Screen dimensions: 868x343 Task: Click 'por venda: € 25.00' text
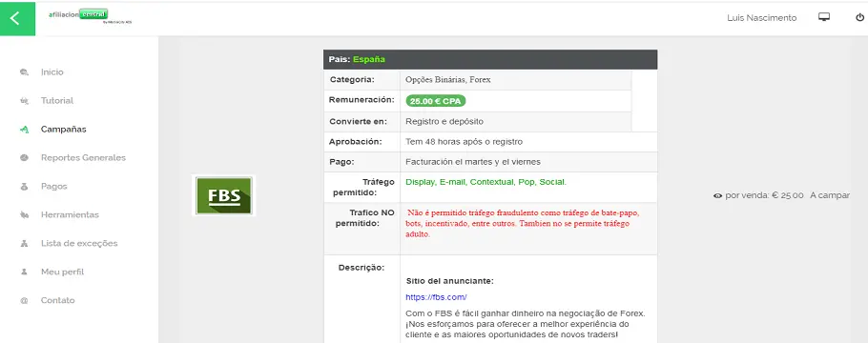pos(764,196)
